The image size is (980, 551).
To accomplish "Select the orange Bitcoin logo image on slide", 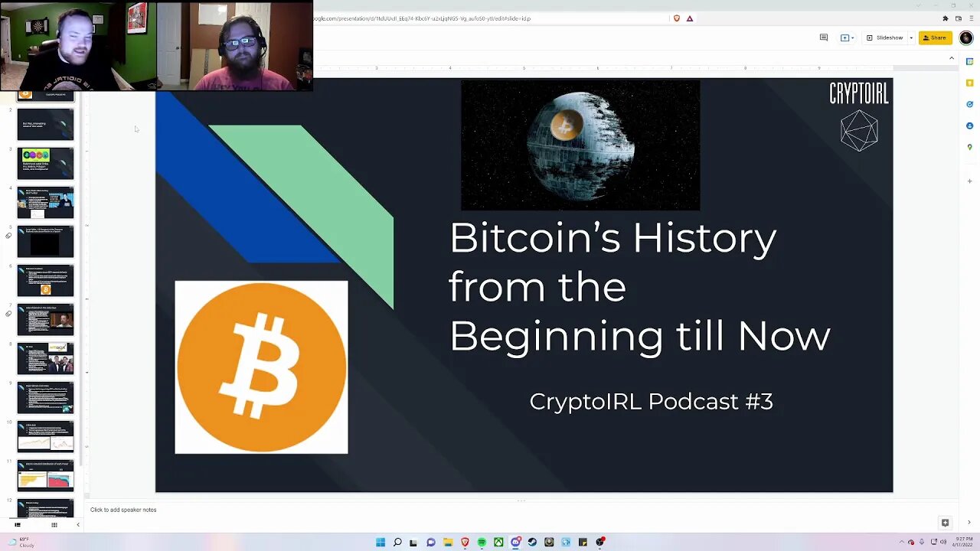I will pos(261,367).
